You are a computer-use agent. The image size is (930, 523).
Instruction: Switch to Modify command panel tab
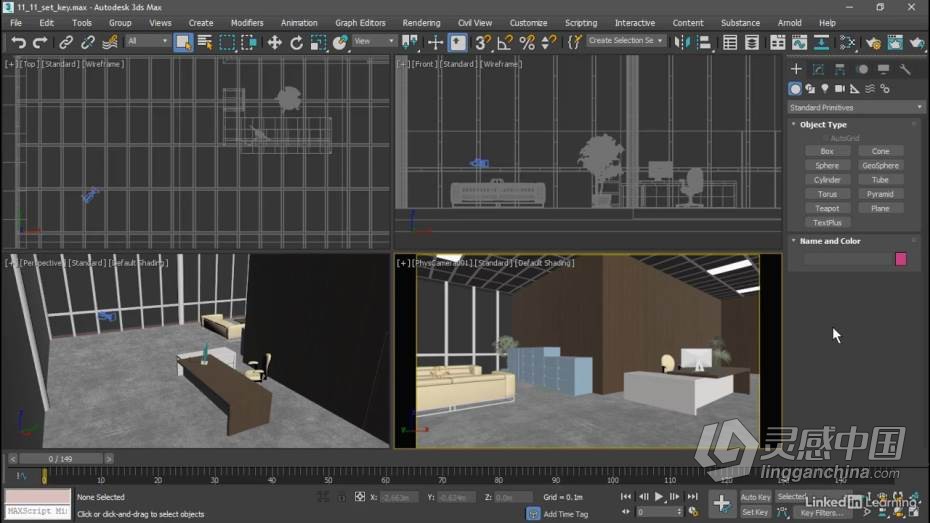818,69
